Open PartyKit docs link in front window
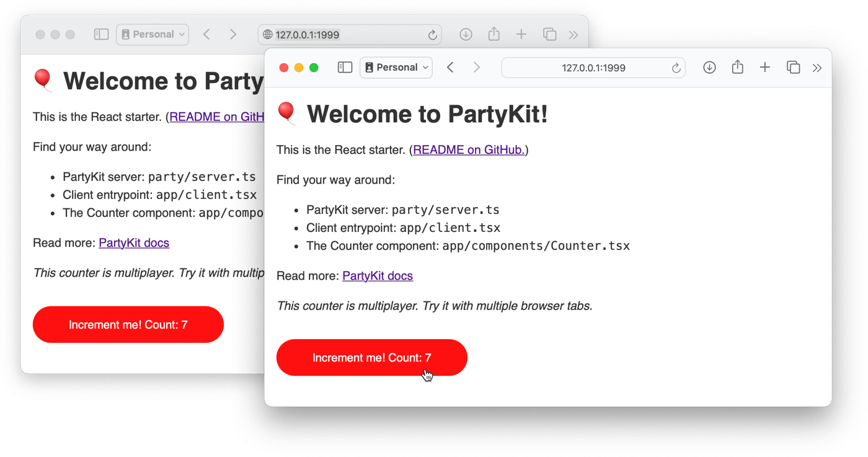This screenshot has width=868, height=457. 378,276
